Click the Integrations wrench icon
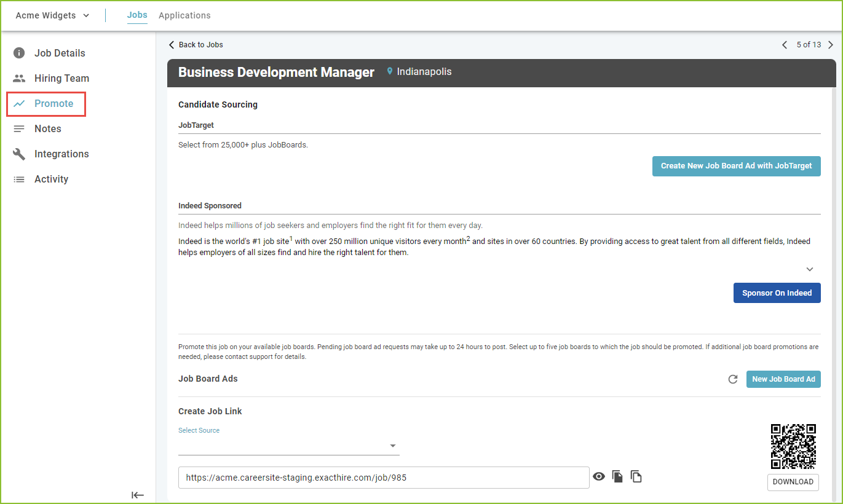843x504 pixels. (x=19, y=154)
